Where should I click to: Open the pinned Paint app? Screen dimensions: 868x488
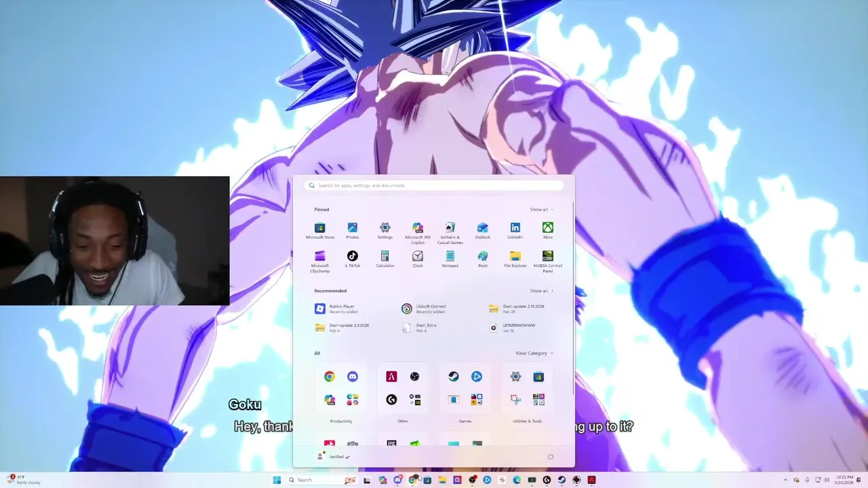pyautogui.click(x=482, y=259)
